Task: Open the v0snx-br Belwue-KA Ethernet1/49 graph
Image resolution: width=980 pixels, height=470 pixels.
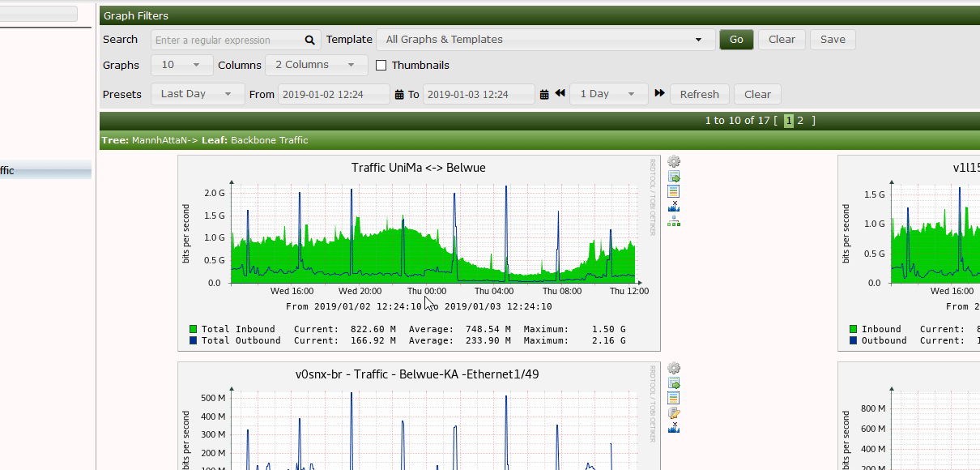Action: (419, 416)
